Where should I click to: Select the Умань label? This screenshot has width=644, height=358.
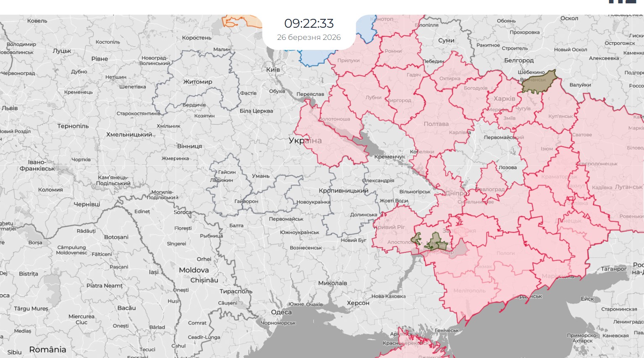point(261,176)
